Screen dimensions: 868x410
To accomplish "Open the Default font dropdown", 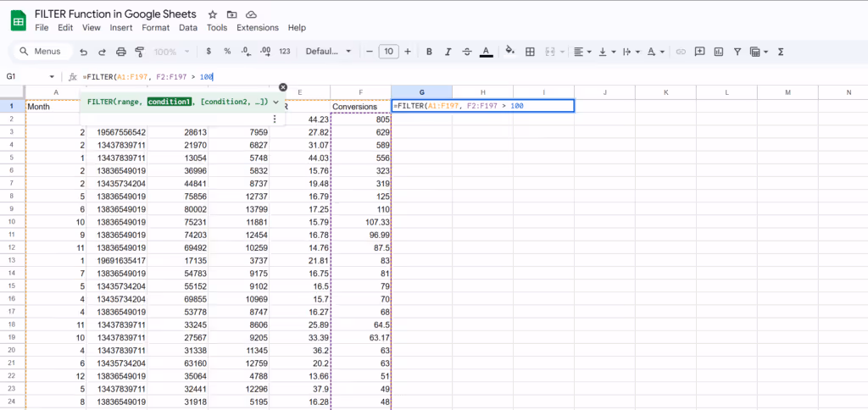I will coord(329,52).
